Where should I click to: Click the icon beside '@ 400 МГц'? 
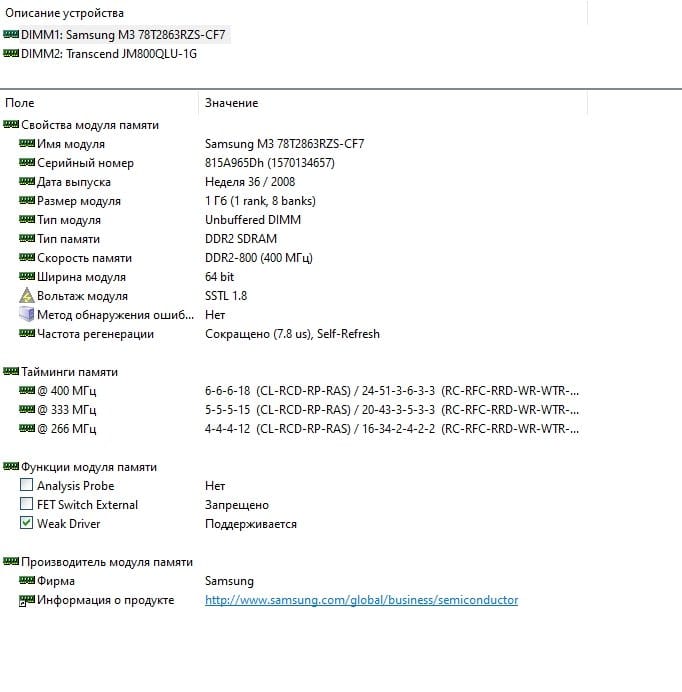[27, 390]
